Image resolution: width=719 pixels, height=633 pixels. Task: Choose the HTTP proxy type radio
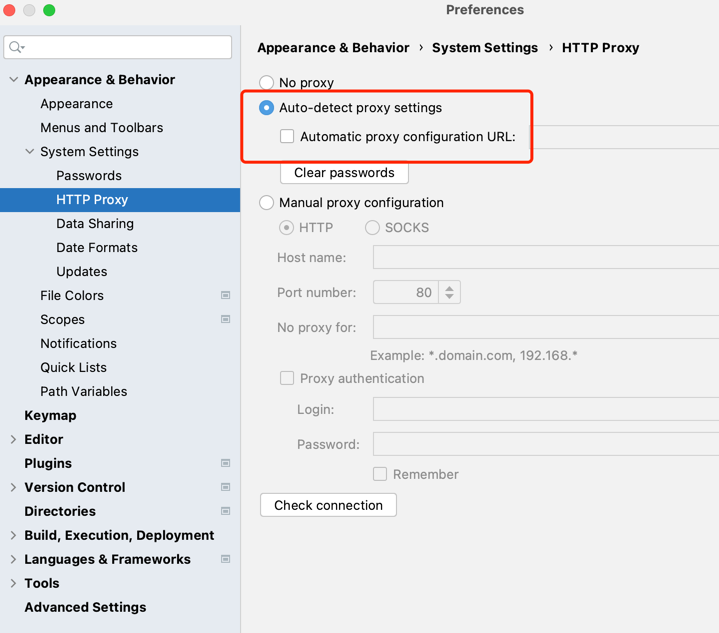click(x=286, y=228)
